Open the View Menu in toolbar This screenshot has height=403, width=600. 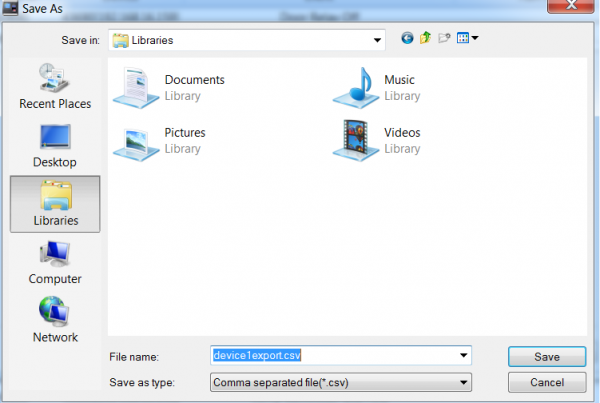[x=467, y=39]
